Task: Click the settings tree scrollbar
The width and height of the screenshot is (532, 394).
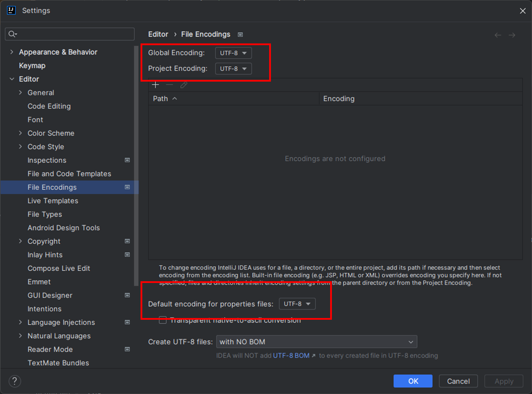Action: coord(136,165)
